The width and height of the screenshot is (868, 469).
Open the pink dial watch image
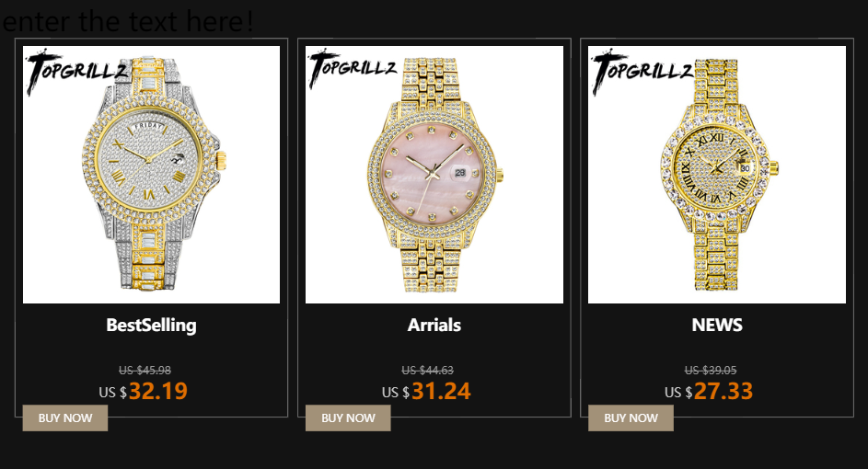434,175
